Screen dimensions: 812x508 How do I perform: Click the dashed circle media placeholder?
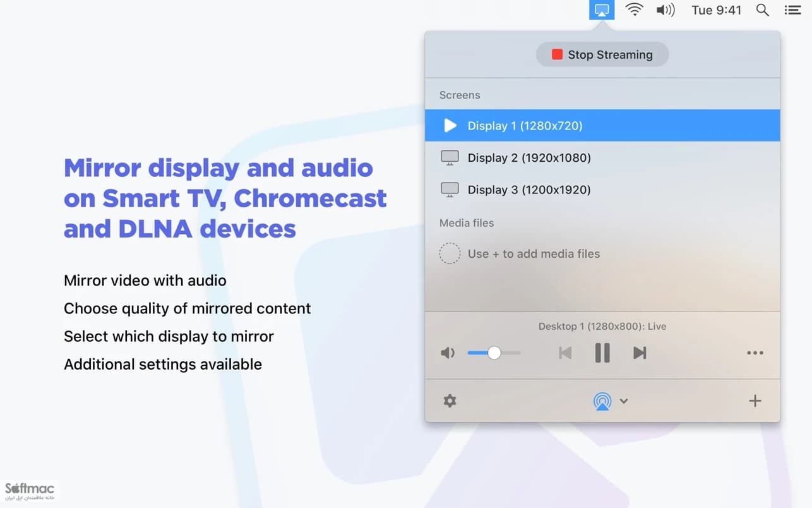[450, 254]
